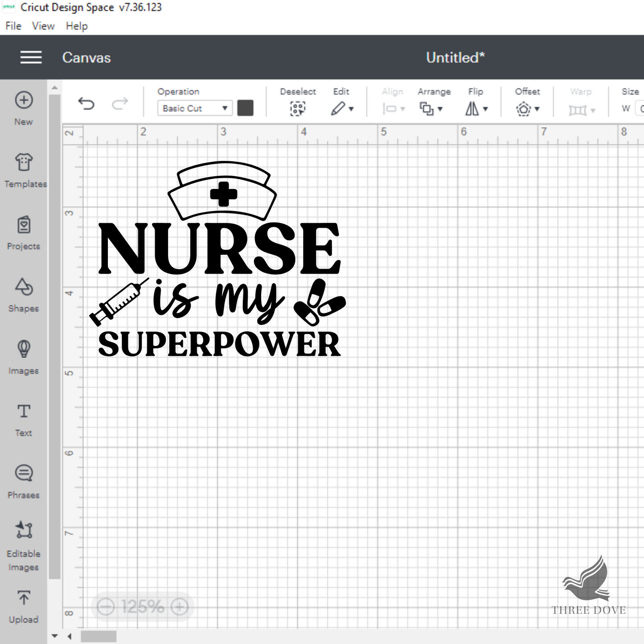Select the syringe graphic on canvas
Screen dimensions: 644x644
tap(119, 301)
